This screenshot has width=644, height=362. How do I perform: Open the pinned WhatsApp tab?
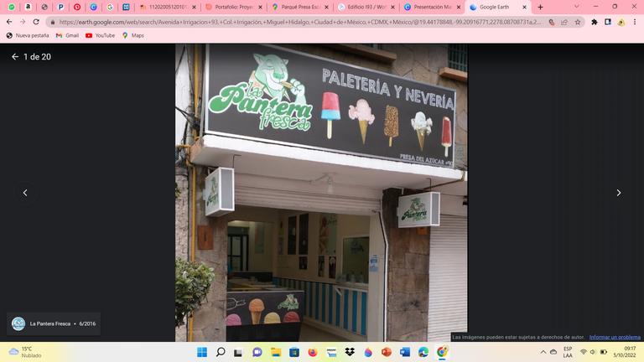click(12, 7)
